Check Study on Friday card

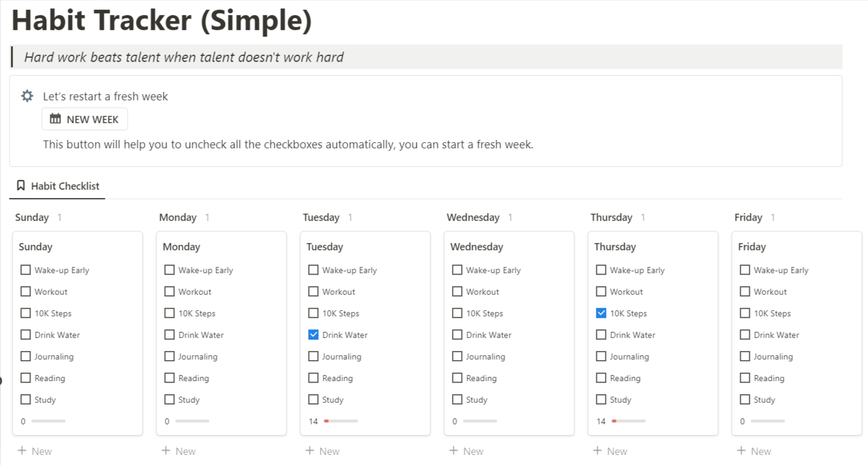pos(745,400)
